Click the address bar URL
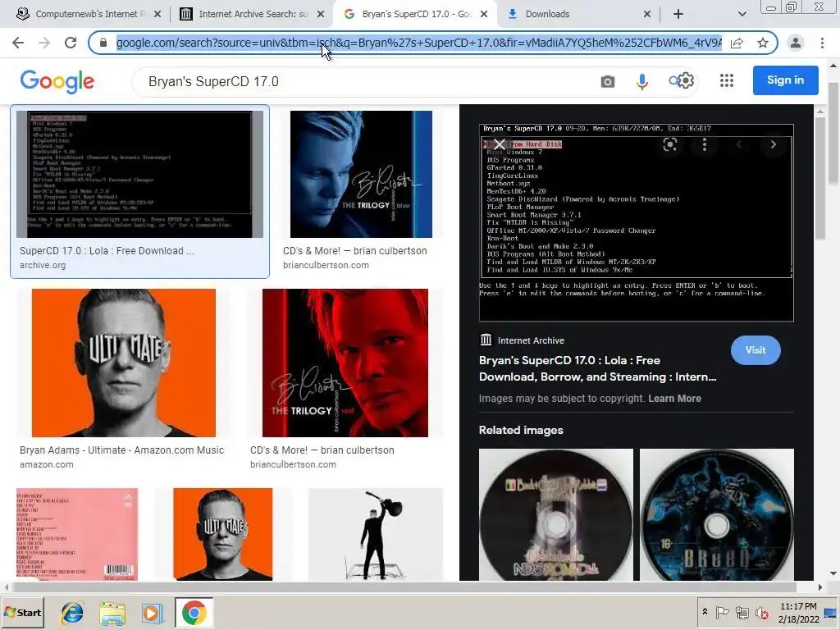This screenshot has height=630, width=840. pos(418,43)
